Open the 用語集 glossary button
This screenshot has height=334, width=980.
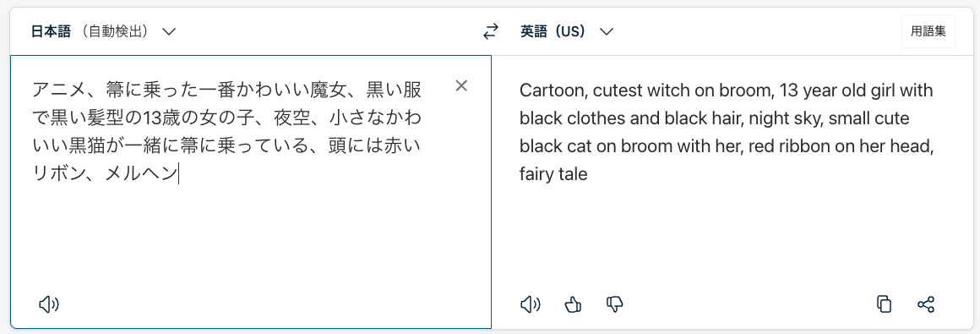click(928, 31)
